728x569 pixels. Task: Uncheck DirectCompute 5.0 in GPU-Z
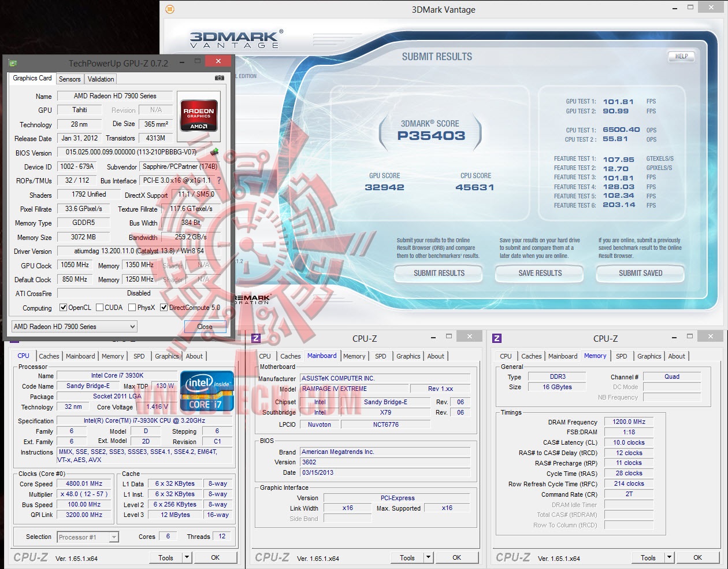tap(164, 307)
